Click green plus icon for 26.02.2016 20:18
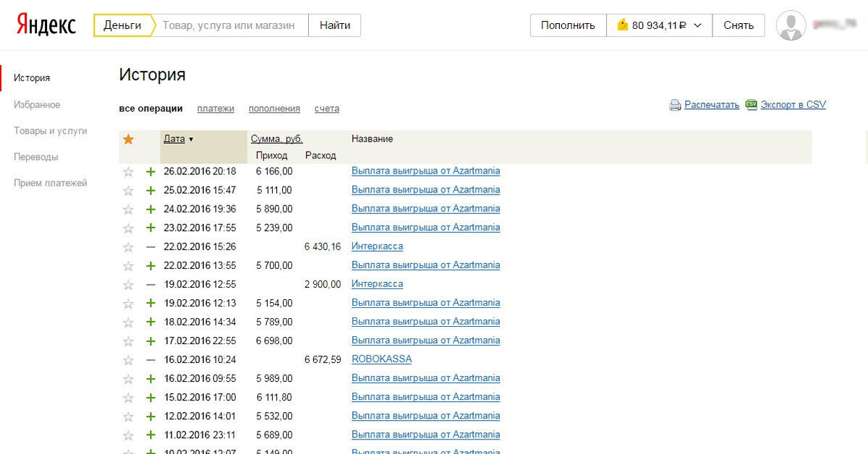 click(150, 171)
